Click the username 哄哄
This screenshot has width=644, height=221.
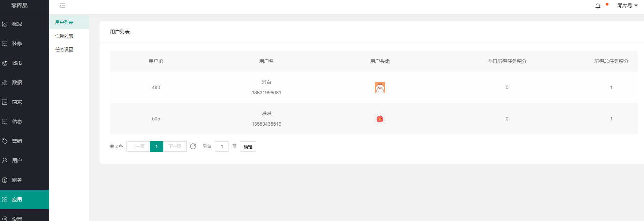click(266, 113)
